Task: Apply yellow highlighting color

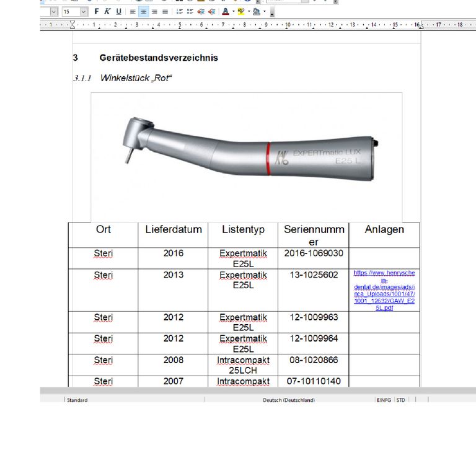Action: point(241,12)
